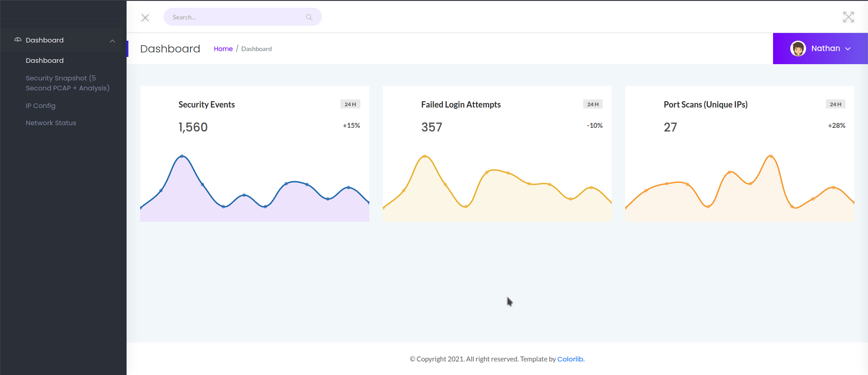Image resolution: width=868 pixels, height=375 pixels.
Task: Focus the Search input field
Action: point(235,17)
